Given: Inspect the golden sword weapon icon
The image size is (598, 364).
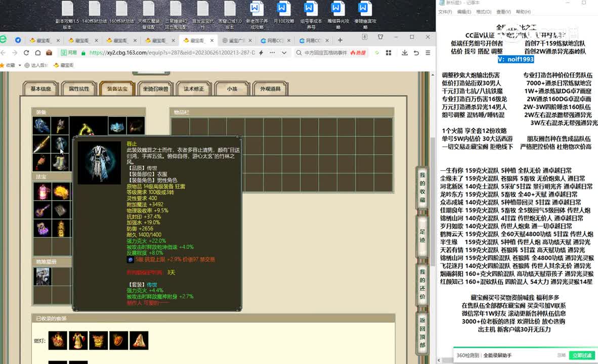Looking at the screenshot, I should click(x=41, y=144).
